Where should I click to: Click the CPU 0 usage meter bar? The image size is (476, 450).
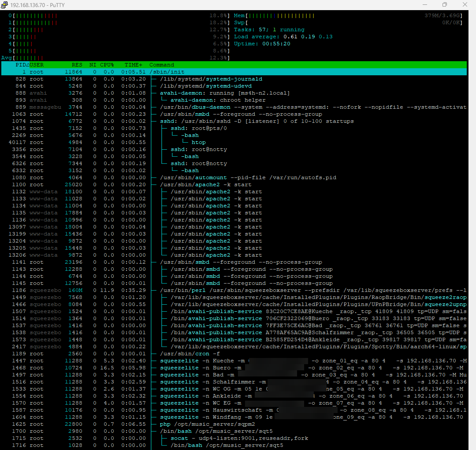coord(119,15)
